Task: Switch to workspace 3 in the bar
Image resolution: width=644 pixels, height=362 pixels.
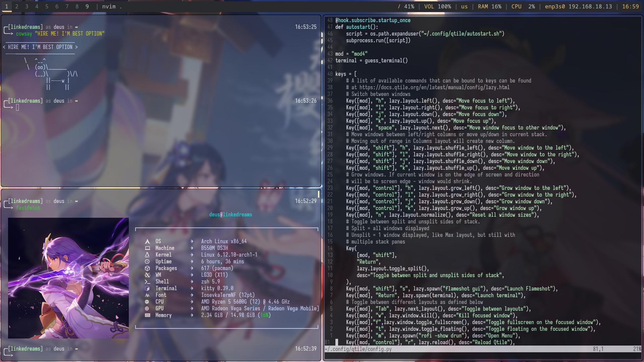Action: point(26,6)
